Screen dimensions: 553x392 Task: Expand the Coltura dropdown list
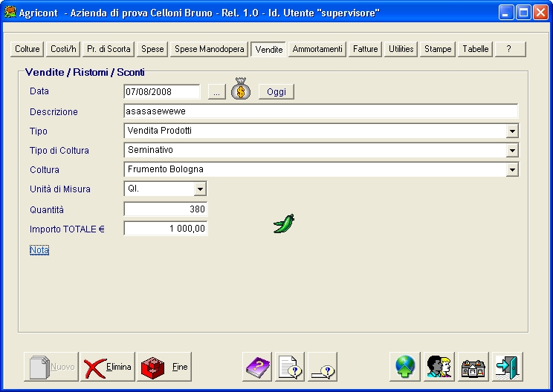(x=512, y=170)
